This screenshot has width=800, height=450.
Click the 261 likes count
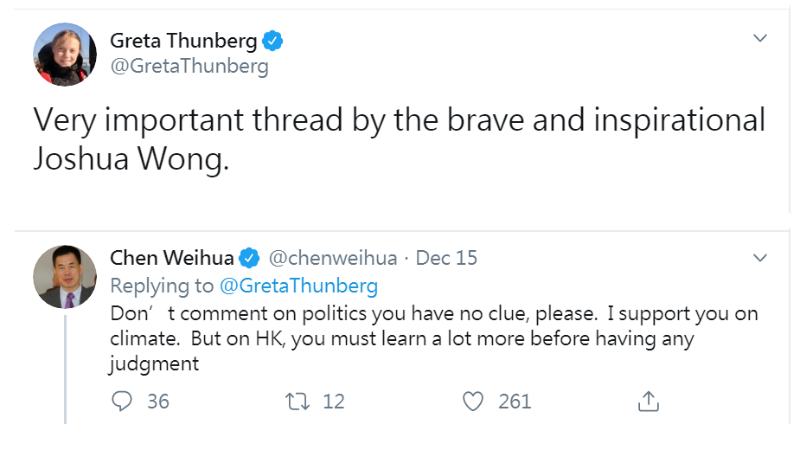pyautogui.click(x=514, y=401)
